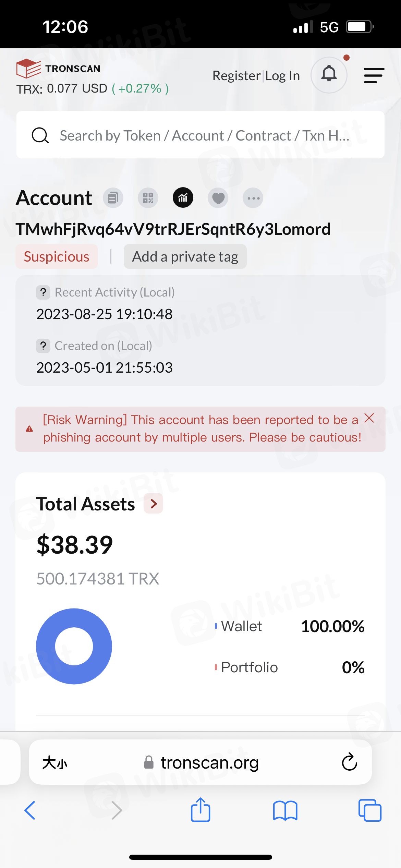Tap the TRONSCAN logo
Viewport: 401px width, 868px height.
point(58,68)
